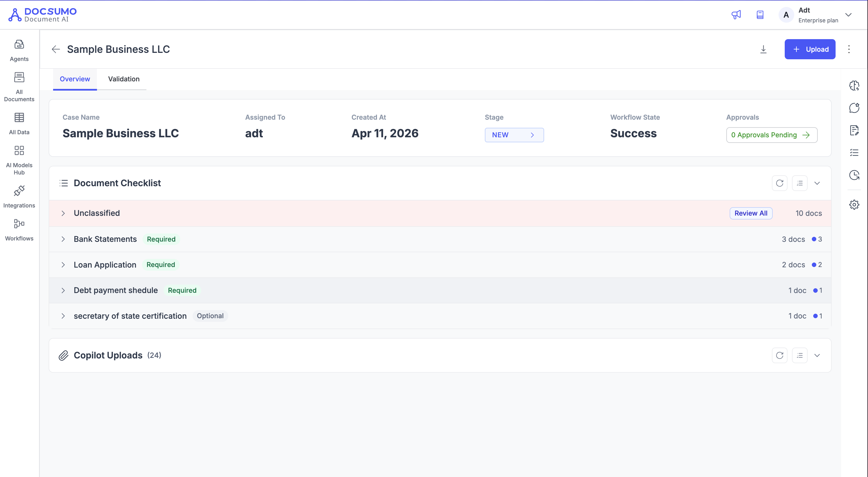Open the three-dot more options menu

849,49
